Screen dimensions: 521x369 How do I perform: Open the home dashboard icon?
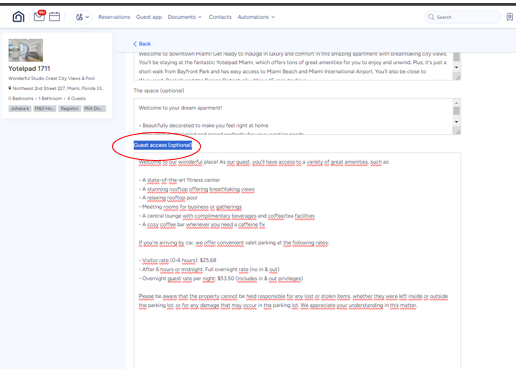coord(18,17)
